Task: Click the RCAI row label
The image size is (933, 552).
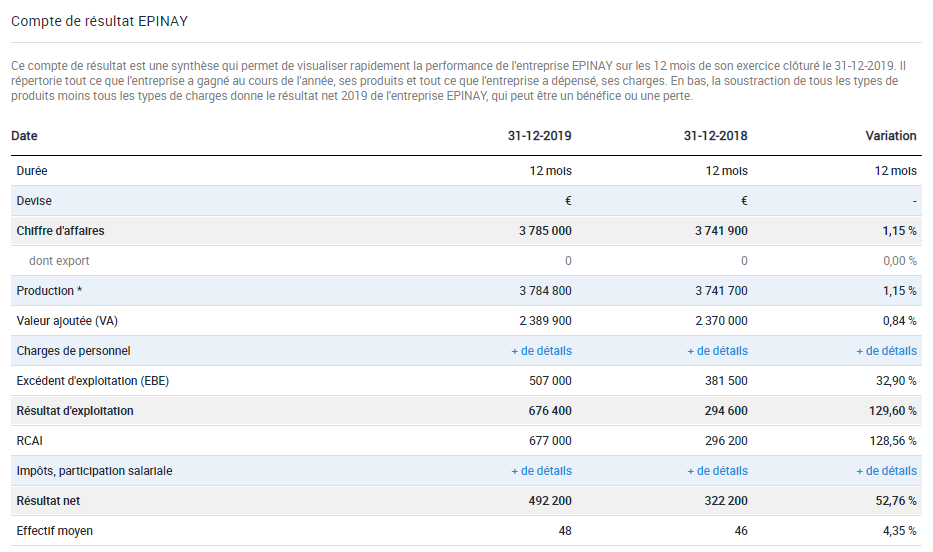Action: click(30, 441)
